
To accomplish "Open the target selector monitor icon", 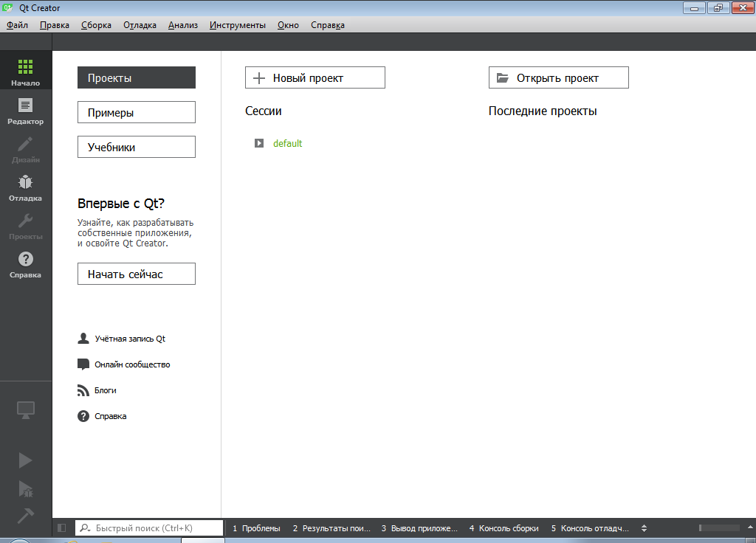I will coord(26,410).
